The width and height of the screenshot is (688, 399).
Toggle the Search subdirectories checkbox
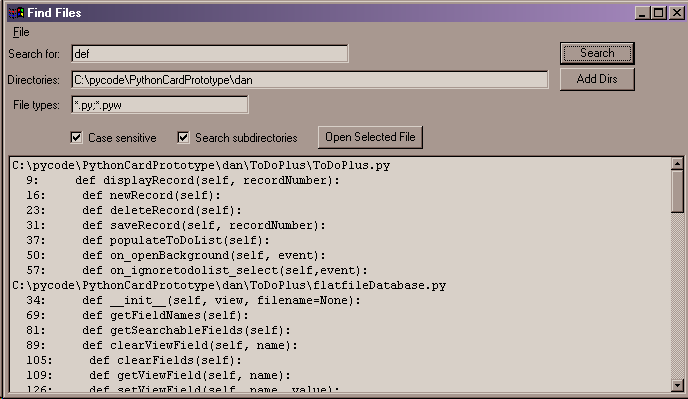pyautogui.click(x=183, y=137)
